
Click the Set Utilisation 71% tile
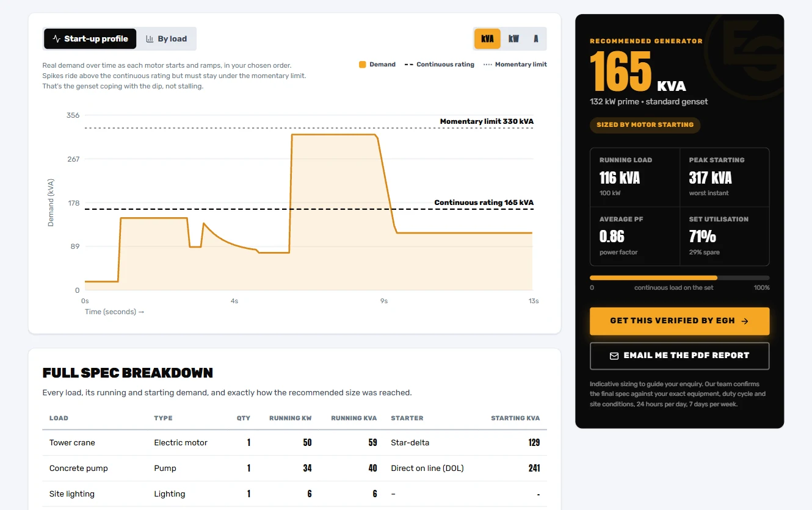[x=724, y=236]
